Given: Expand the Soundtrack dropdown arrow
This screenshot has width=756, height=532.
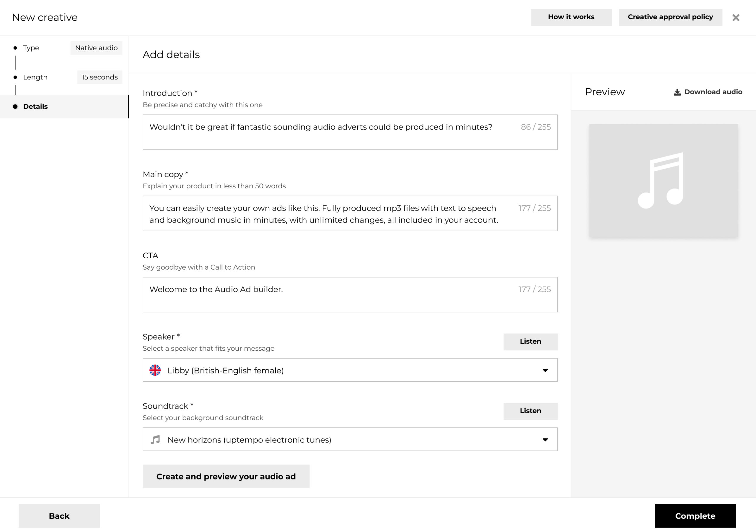Looking at the screenshot, I should [x=545, y=440].
